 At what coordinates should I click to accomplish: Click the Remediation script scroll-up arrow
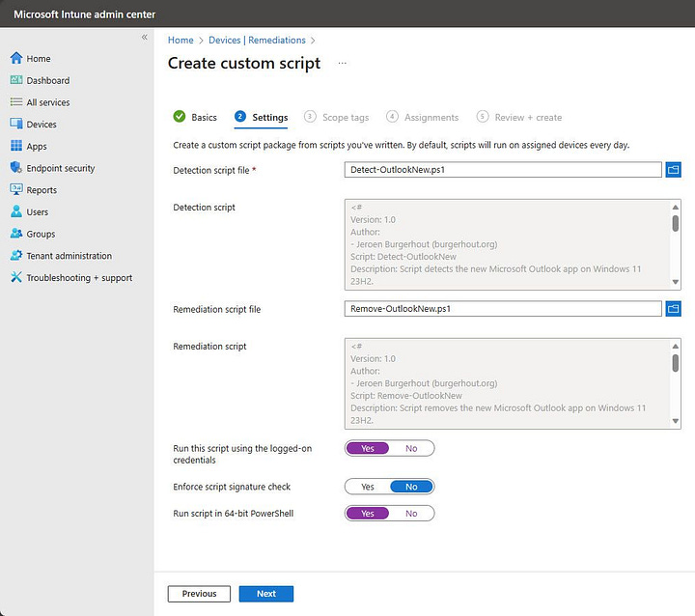(675, 346)
